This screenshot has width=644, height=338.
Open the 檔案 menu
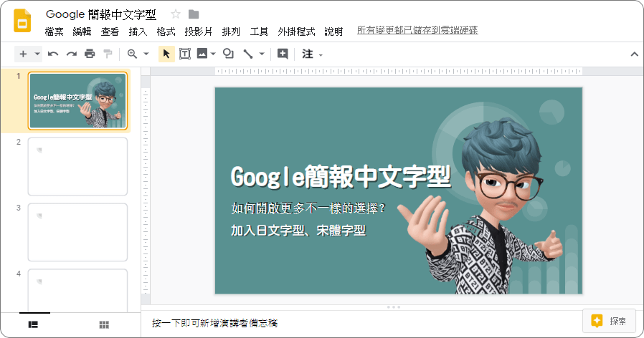click(55, 32)
